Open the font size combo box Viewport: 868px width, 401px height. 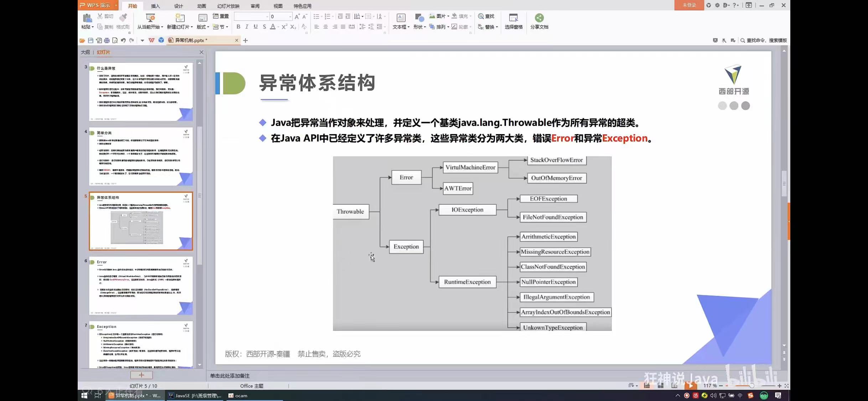pyautogui.click(x=280, y=17)
